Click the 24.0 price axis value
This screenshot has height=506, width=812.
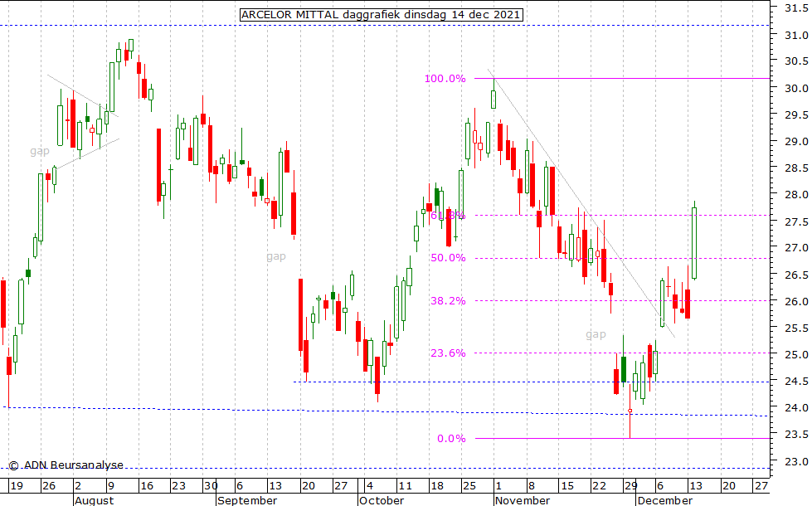(x=796, y=408)
